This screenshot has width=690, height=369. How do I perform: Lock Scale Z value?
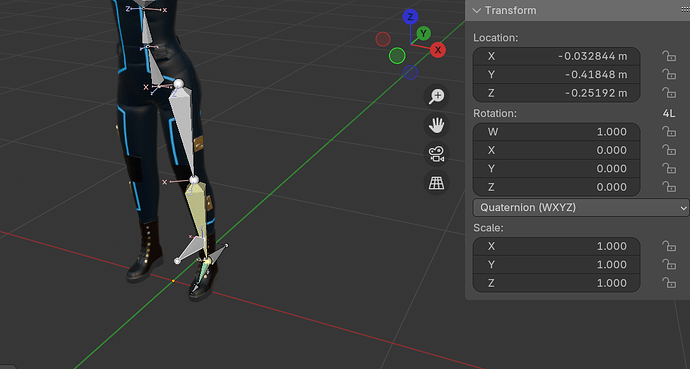[669, 283]
